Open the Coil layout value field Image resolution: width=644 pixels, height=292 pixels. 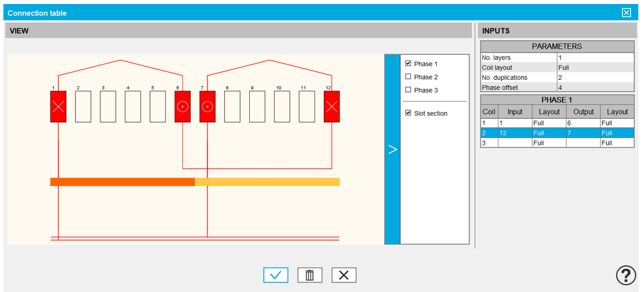(595, 67)
